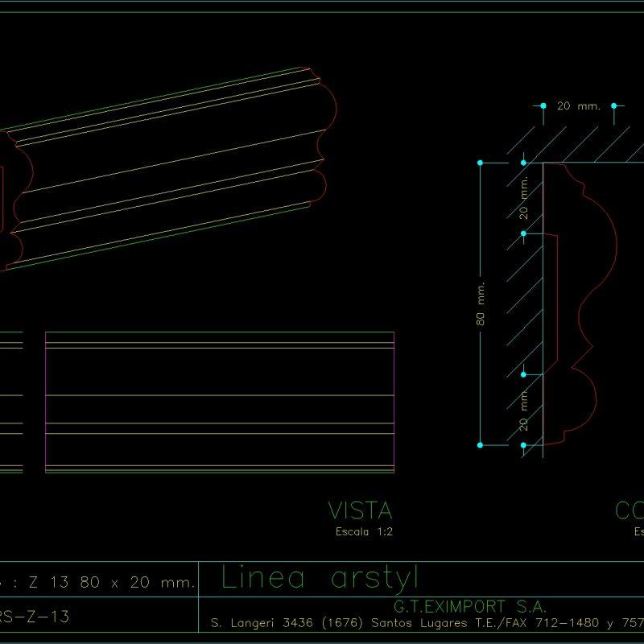This screenshot has width=644, height=644.
Task: Click the cyan dot beside the top 20 mm dimension
Action: point(543,104)
